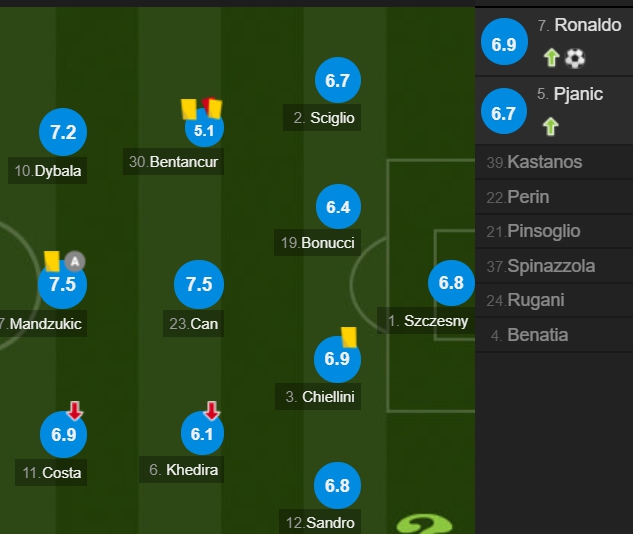Click Ronaldo's green substitution arrow icon
This screenshot has height=534, width=633.
tap(550, 58)
